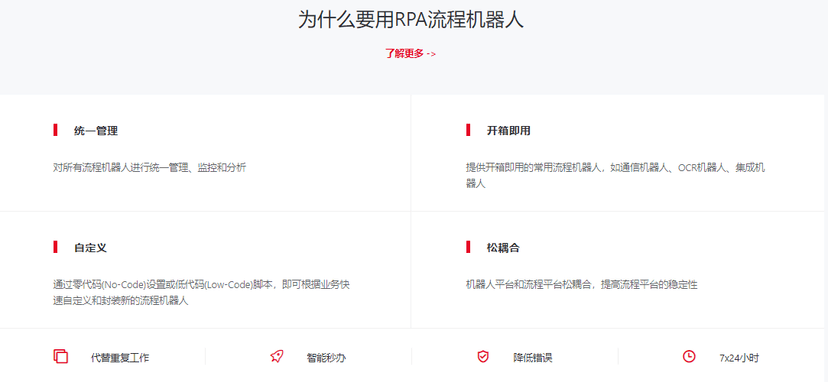Click the 通过零代码(No-Code) description text
The image size is (828, 382).
pos(202,293)
